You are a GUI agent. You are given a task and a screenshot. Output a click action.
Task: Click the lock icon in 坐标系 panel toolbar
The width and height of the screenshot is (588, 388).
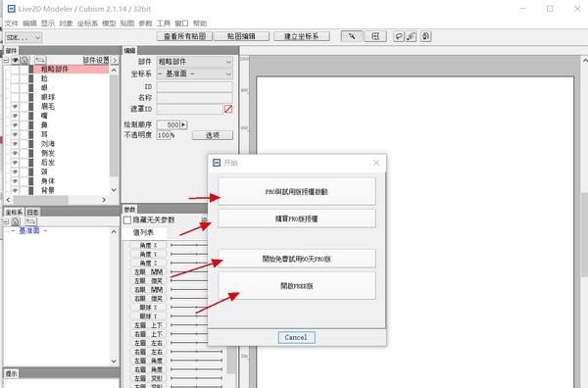pyautogui.click(x=16, y=221)
